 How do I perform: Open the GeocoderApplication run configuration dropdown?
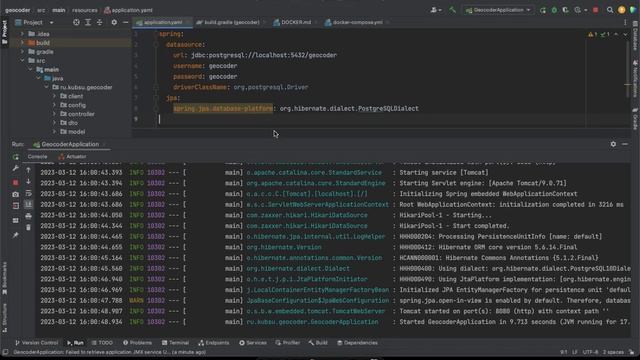[x=498, y=10]
